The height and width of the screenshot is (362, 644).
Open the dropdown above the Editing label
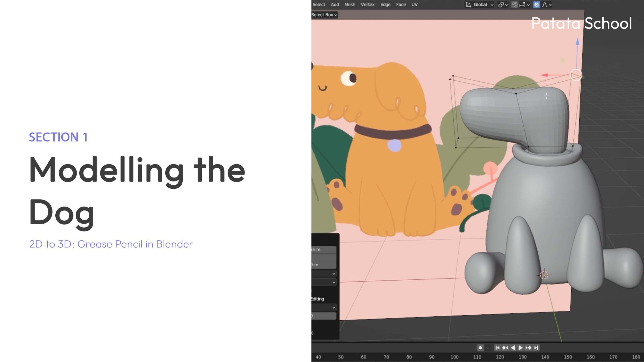click(x=324, y=282)
